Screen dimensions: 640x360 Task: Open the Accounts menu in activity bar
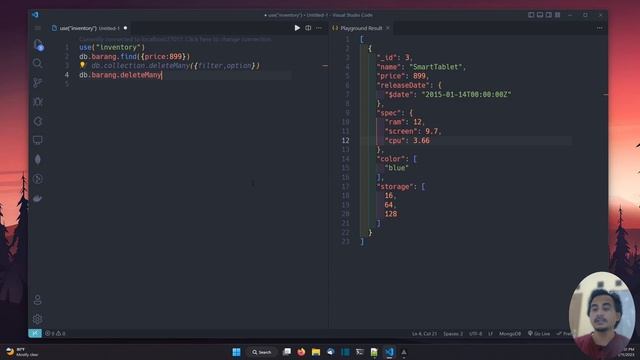coord(38,300)
